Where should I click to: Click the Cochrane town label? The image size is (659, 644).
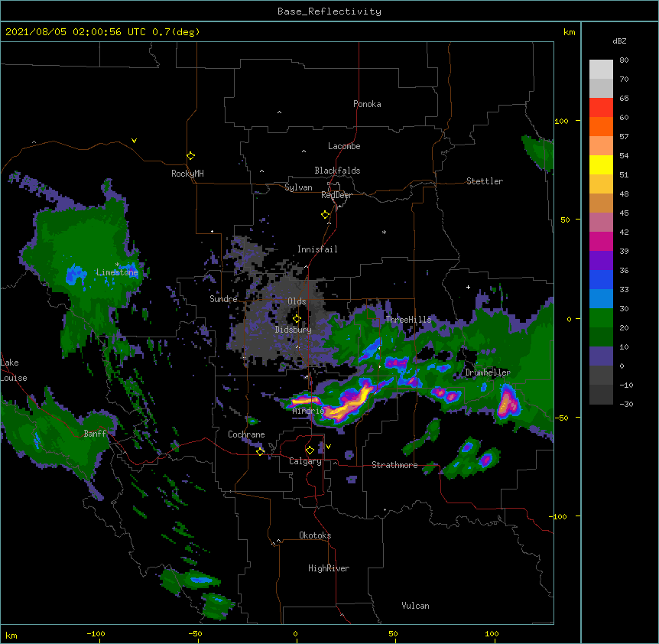pyautogui.click(x=246, y=434)
